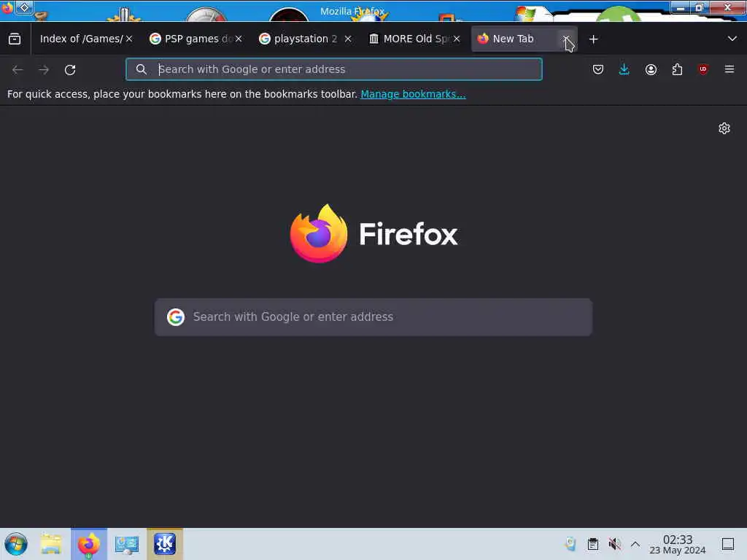Expand the list all tabs chevron
The height and width of the screenshot is (560, 747).
(x=732, y=39)
